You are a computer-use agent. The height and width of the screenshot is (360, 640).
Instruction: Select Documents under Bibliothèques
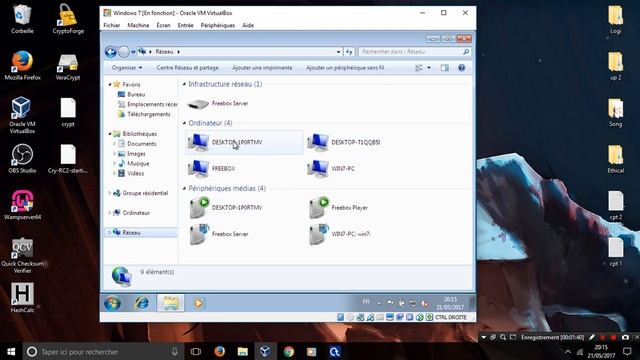click(x=137, y=144)
